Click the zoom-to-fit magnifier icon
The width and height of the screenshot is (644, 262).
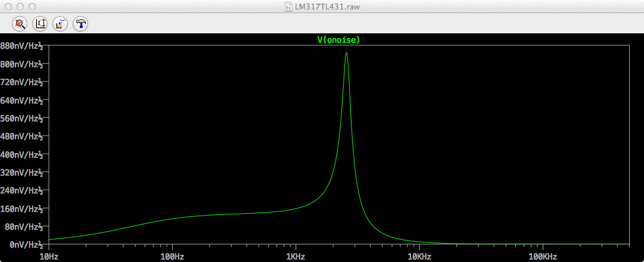(19, 24)
